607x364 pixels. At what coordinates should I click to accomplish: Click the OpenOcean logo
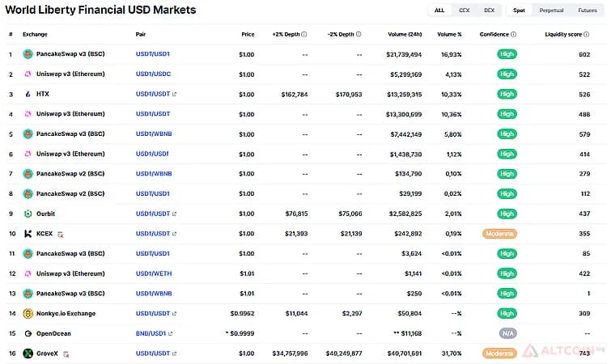(28, 333)
